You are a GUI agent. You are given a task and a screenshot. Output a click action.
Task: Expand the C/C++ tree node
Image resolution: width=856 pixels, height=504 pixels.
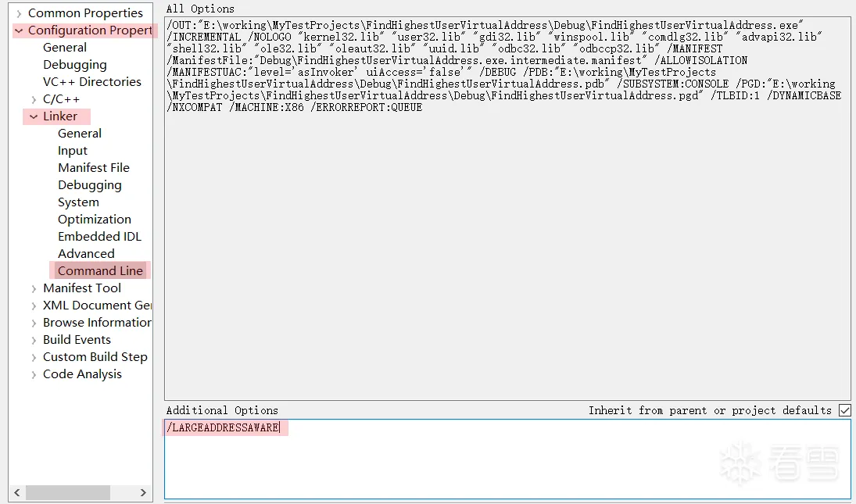(34, 99)
